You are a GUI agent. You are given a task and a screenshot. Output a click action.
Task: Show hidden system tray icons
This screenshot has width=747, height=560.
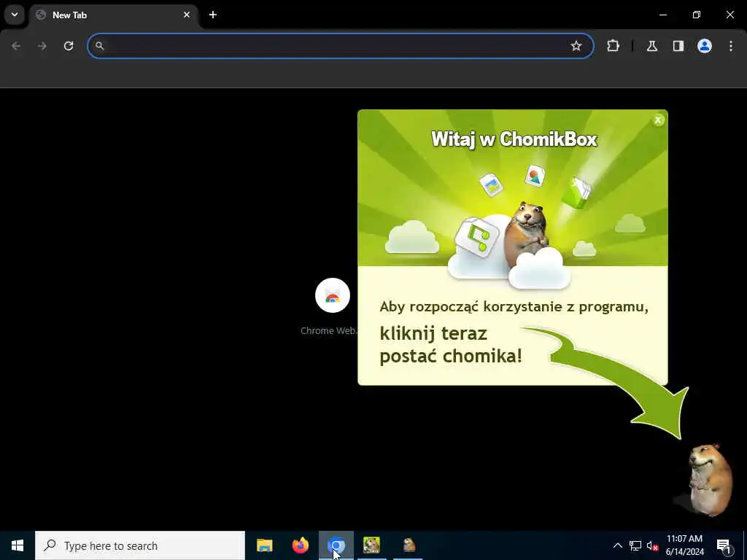617,545
